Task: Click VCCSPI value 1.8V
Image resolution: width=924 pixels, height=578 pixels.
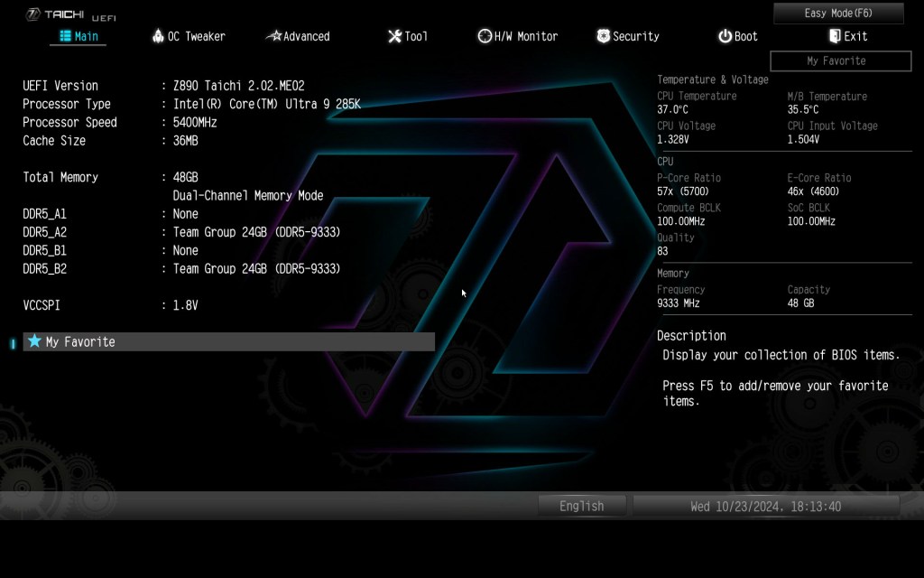Action: point(186,305)
